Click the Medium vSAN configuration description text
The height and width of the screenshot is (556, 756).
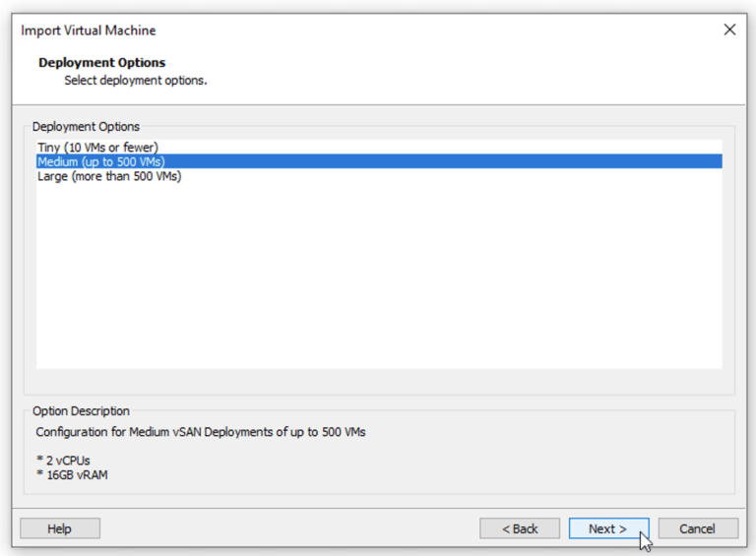pos(201,432)
